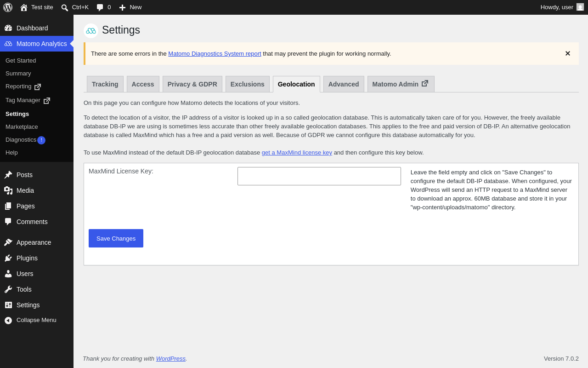The width and height of the screenshot is (588, 368).
Task: Click the Comments sidebar icon
Action: [8, 222]
